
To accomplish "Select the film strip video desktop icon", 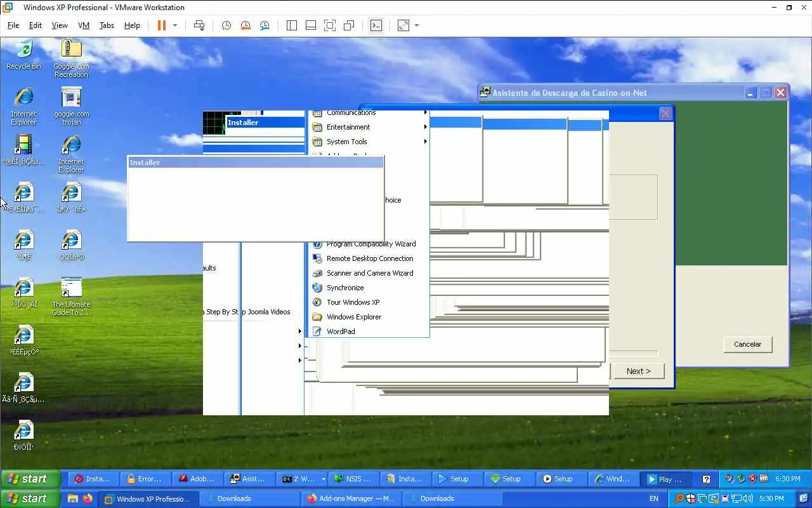I will [x=23, y=150].
